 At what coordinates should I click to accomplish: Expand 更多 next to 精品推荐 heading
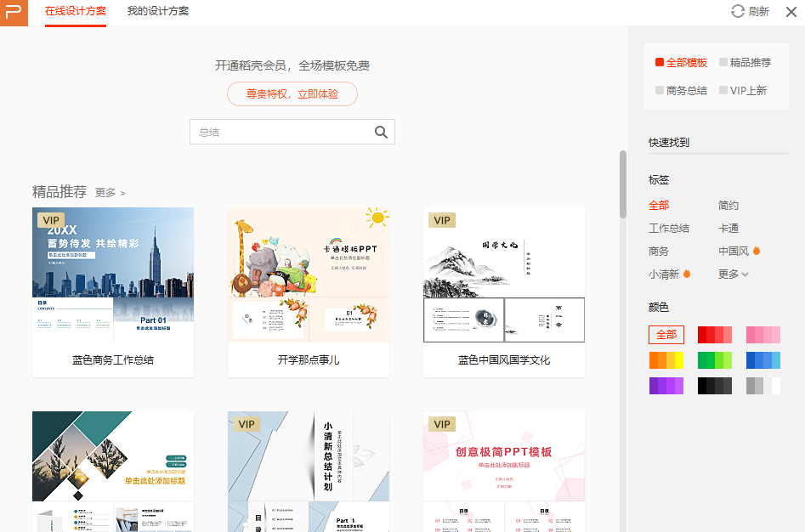point(110,193)
